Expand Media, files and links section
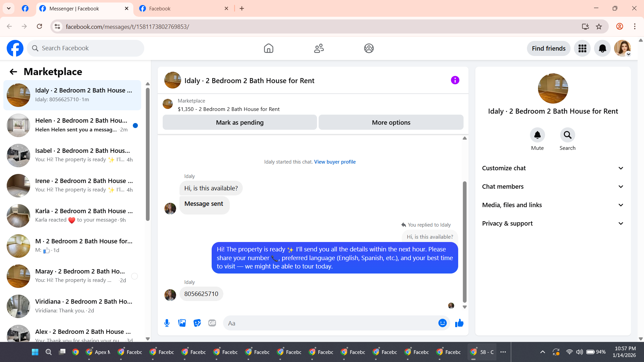The image size is (644, 362). [x=553, y=205]
